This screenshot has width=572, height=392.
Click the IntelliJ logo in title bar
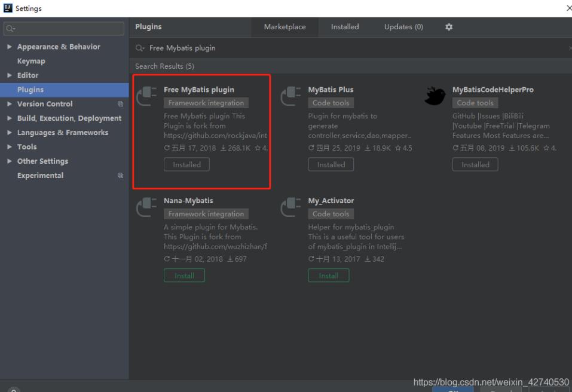tap(8, 8)
